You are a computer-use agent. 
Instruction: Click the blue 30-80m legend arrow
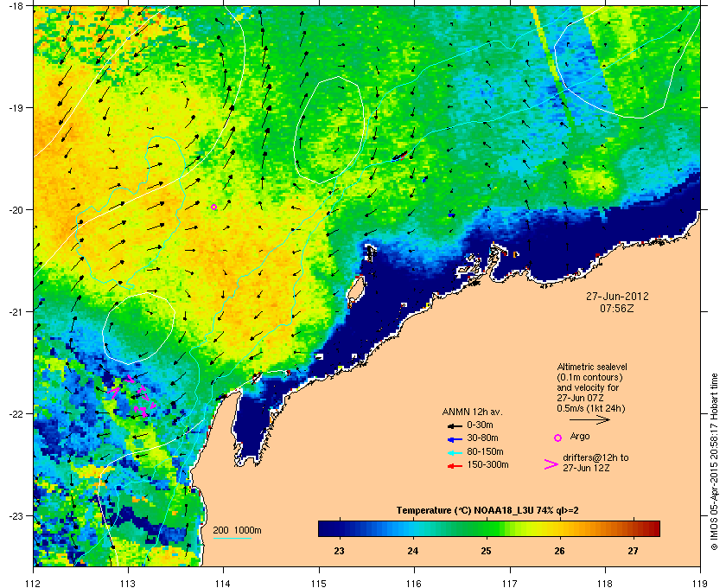[x=455, y=439]
